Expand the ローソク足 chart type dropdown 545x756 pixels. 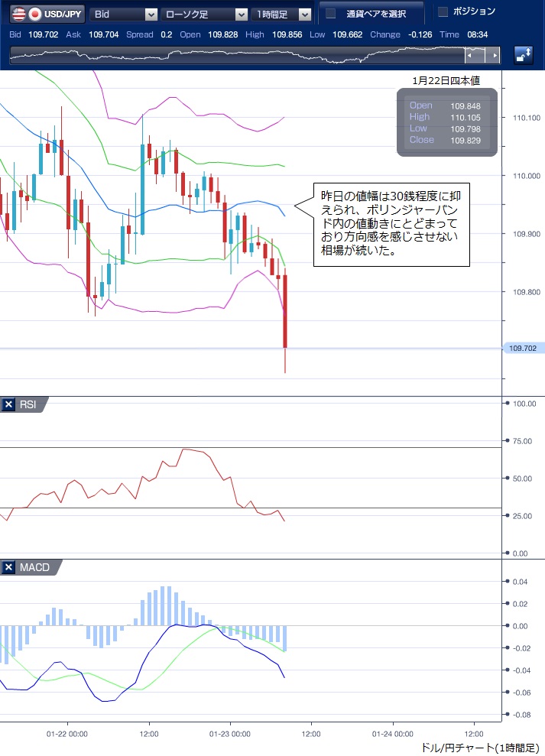click(204, 14)
